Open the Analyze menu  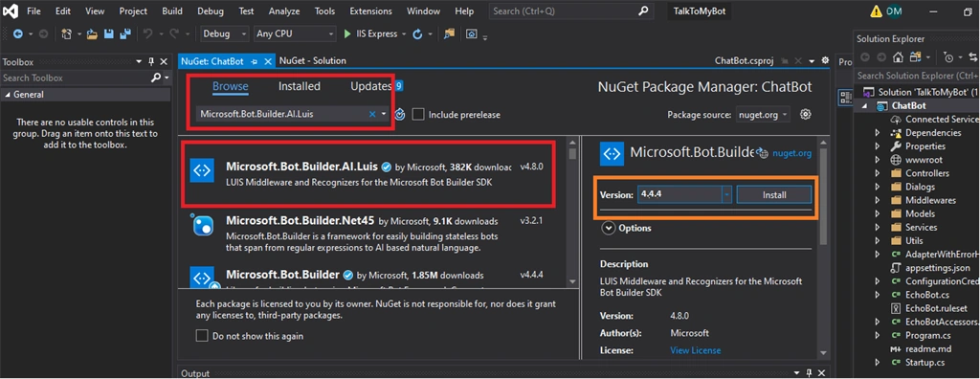pyautogui.click(x=283, y=11)
